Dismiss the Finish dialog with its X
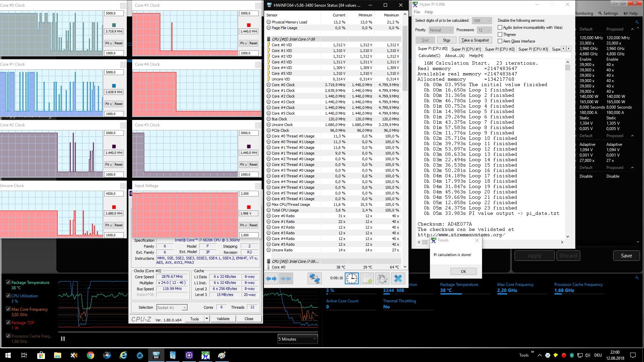 click(x=477, y=240)
